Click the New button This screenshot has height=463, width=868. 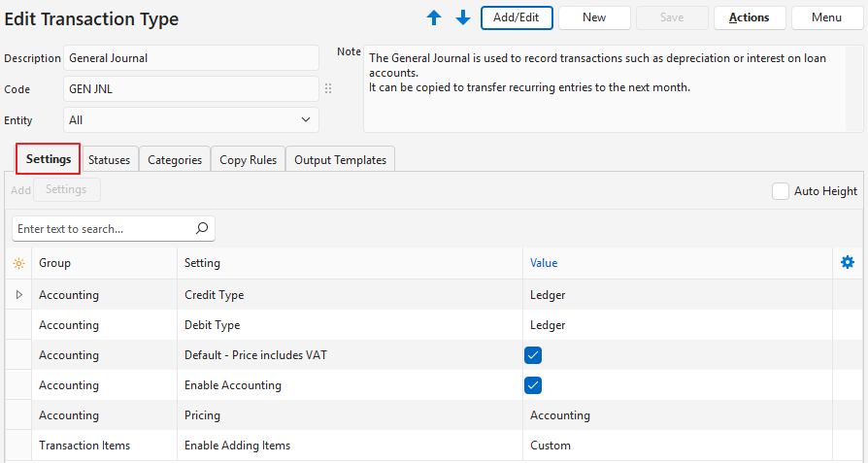(594, 17)
